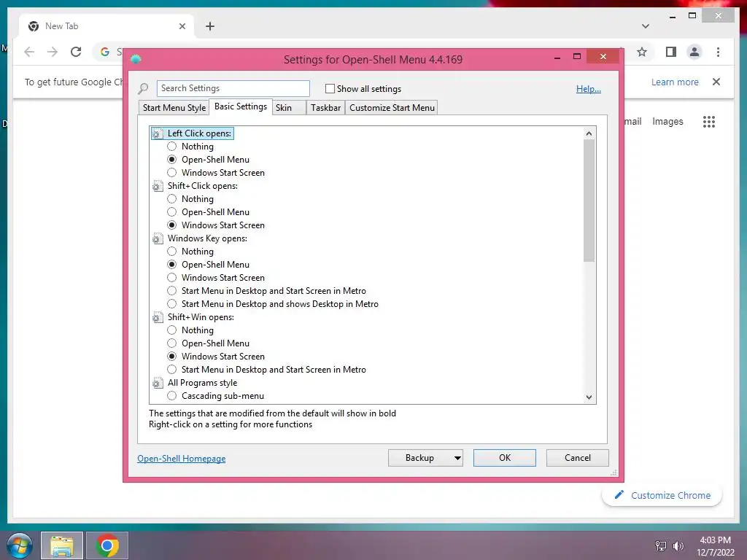Open the network tray icon
The image size is (747, 560).
coord(661,546)
